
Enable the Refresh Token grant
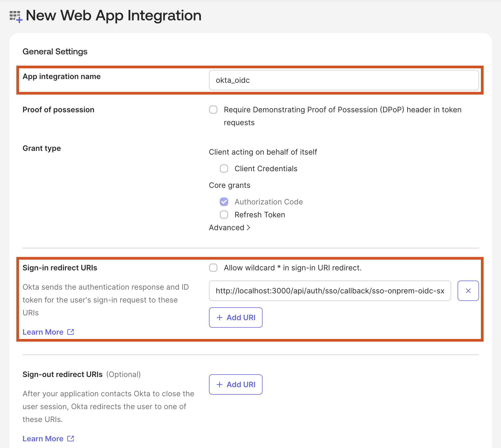point(224,215)
